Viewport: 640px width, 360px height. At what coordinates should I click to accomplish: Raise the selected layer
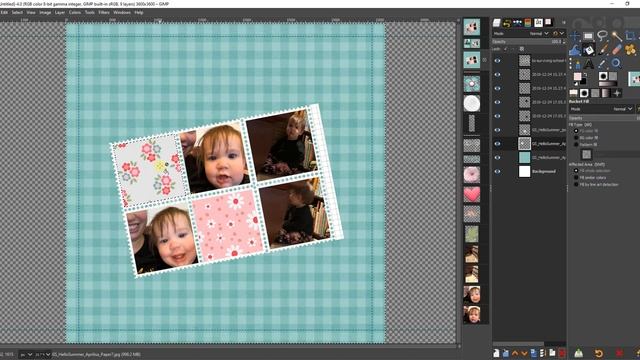click(515, 353)
